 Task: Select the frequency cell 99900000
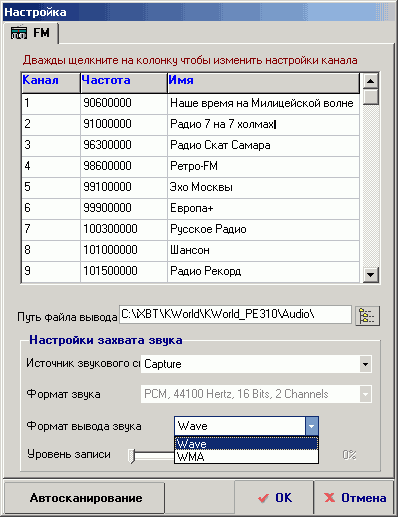point(124,209)
